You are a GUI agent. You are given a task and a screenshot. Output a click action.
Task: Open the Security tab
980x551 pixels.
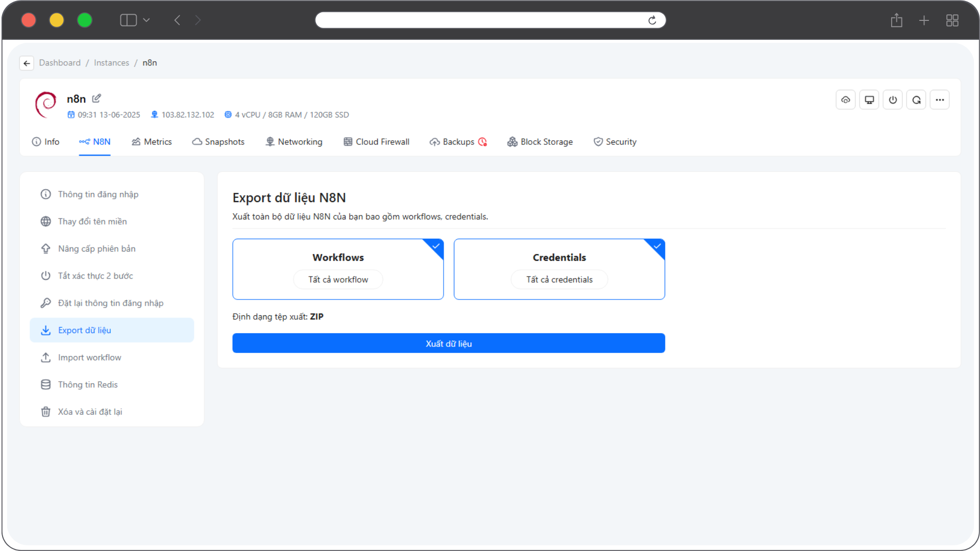tap(615, 142)
